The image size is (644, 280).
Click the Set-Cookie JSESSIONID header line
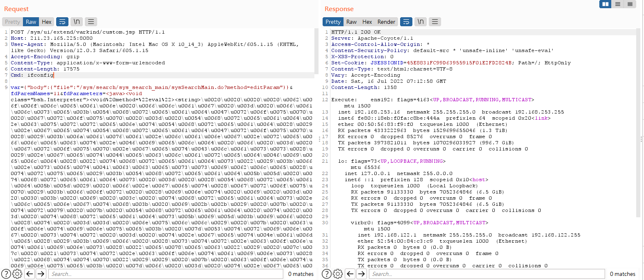coord(451,63)
